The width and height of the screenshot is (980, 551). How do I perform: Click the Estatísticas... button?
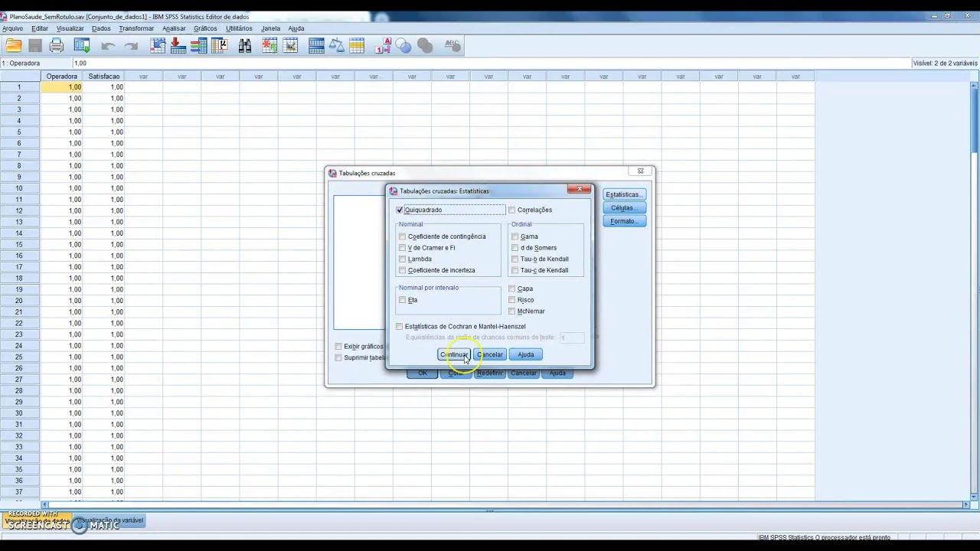coord(624,194)
